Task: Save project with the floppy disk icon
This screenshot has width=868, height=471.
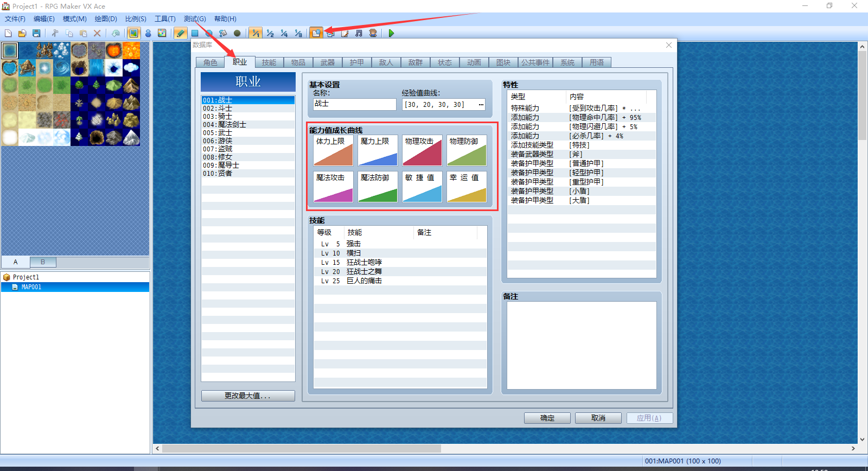Action: point(36,33)
